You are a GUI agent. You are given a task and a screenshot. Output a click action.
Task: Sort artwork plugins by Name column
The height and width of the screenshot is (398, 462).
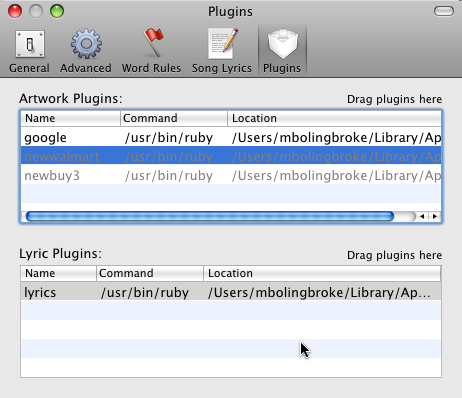click(x=70, y=118)
